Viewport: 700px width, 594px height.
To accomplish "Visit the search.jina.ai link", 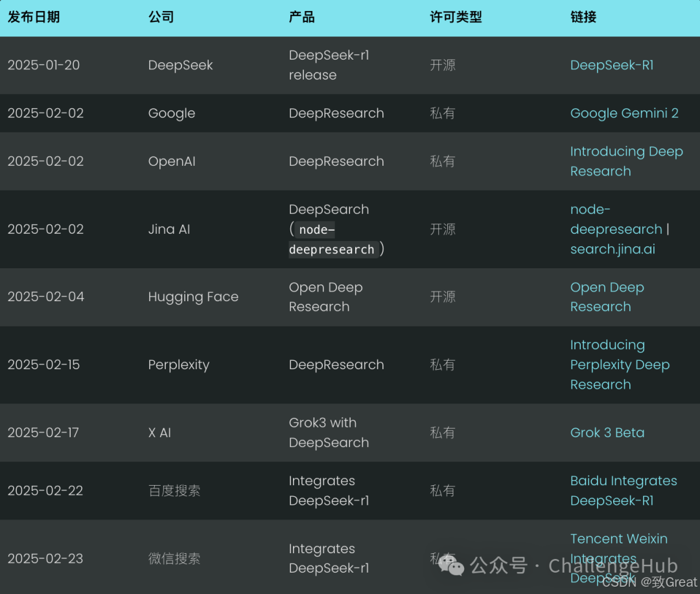I will pos(612,249).
